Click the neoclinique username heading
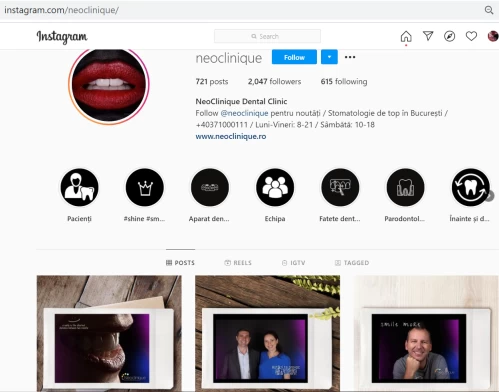The height and width of the screenshot is (392, 499). coord(229,58)
